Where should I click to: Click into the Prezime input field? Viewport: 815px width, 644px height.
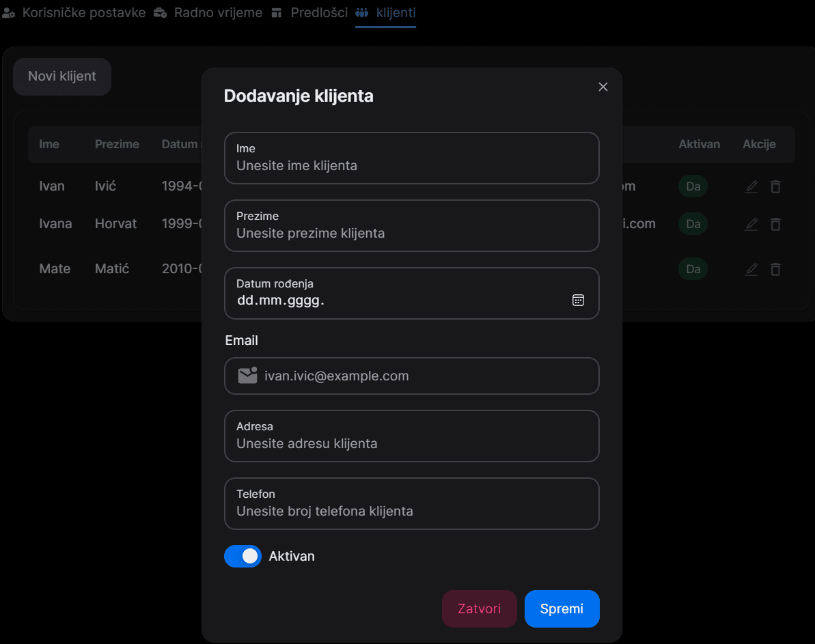411,233
